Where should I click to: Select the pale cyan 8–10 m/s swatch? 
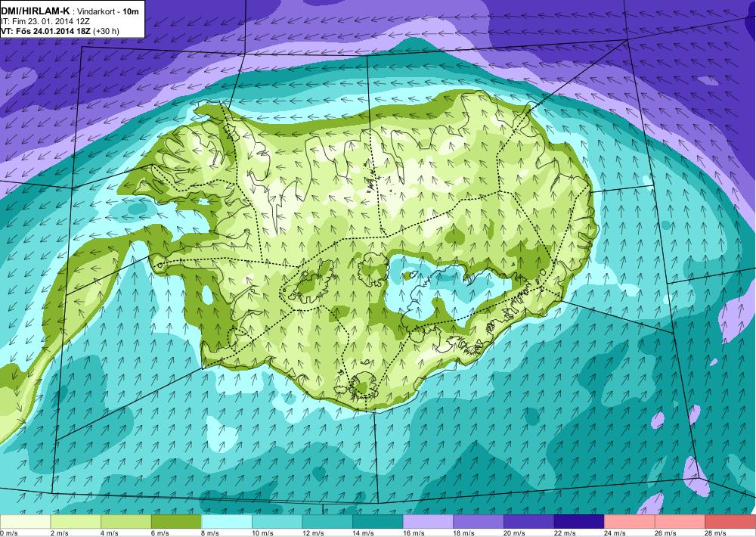coord(227,522)
